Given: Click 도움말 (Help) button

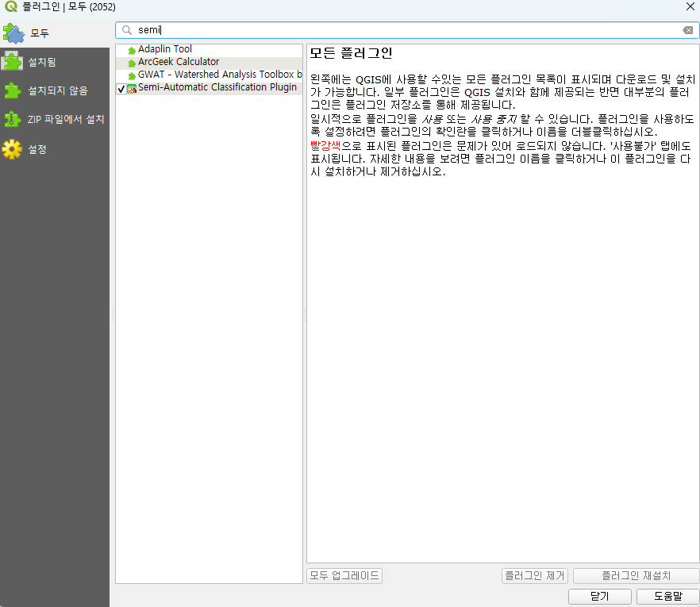Looking at the screenshot, I should click(x=668, y=597).
